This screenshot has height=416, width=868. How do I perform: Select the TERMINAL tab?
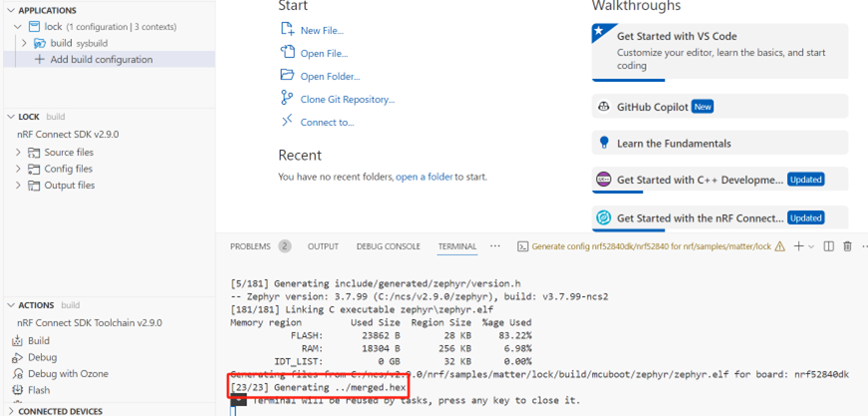[x=457, y=246]
